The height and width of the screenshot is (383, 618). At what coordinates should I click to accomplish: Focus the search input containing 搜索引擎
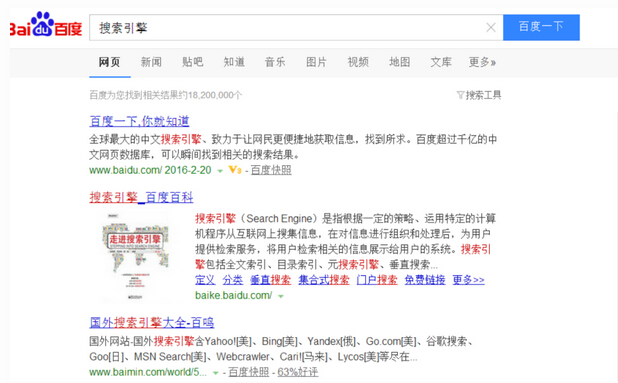tap(288, 27)
